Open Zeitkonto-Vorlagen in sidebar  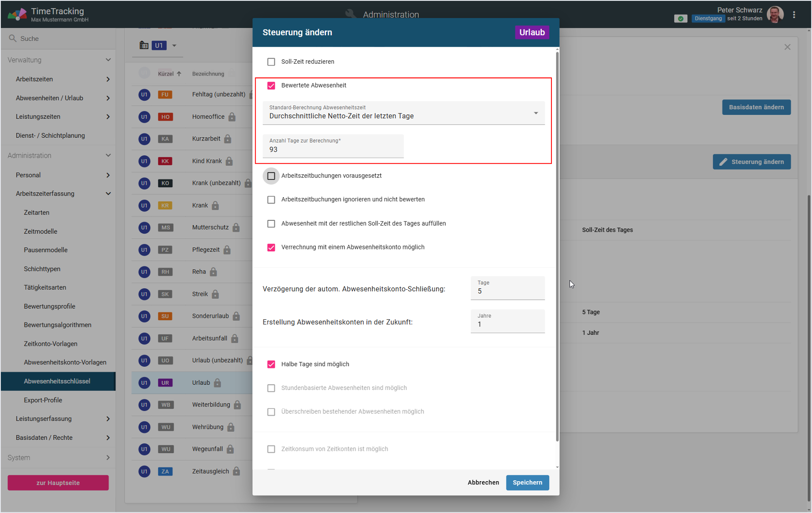click(x=50, y=343)
